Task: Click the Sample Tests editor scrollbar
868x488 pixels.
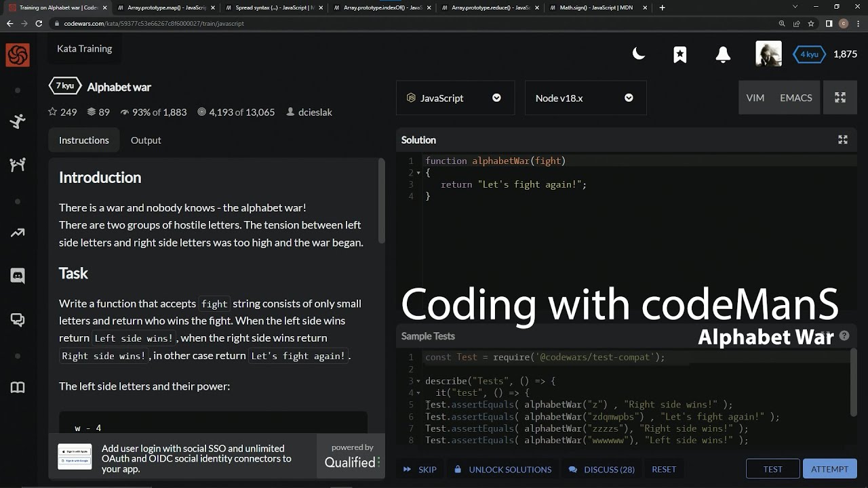Action: pos(853,383)
